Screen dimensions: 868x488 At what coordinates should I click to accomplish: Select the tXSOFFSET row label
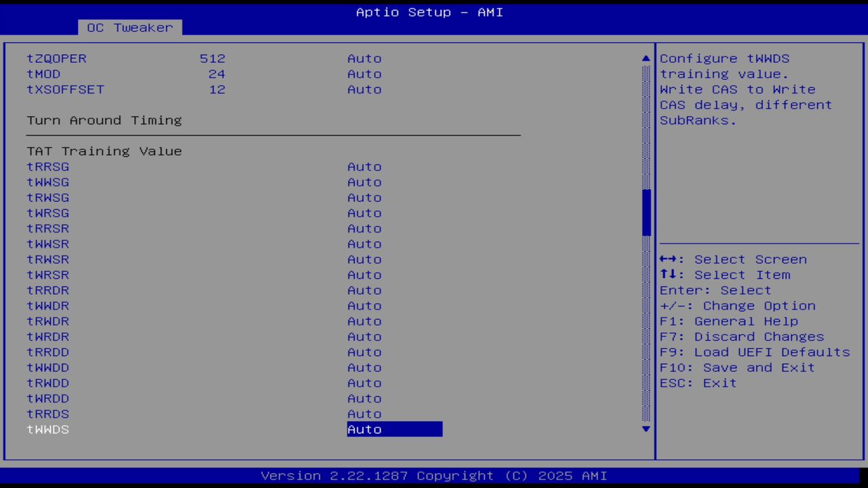[x=65, y=89]
